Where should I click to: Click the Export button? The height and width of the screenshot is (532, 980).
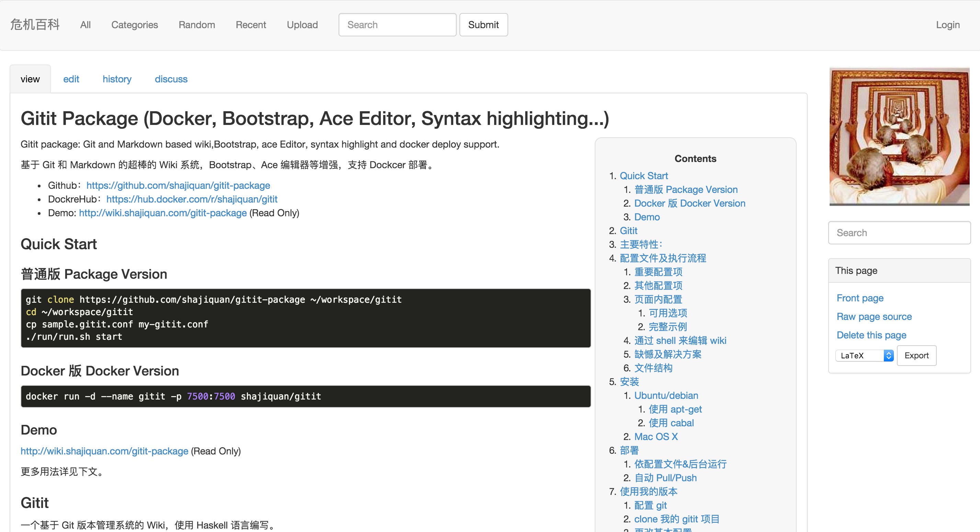916,356
